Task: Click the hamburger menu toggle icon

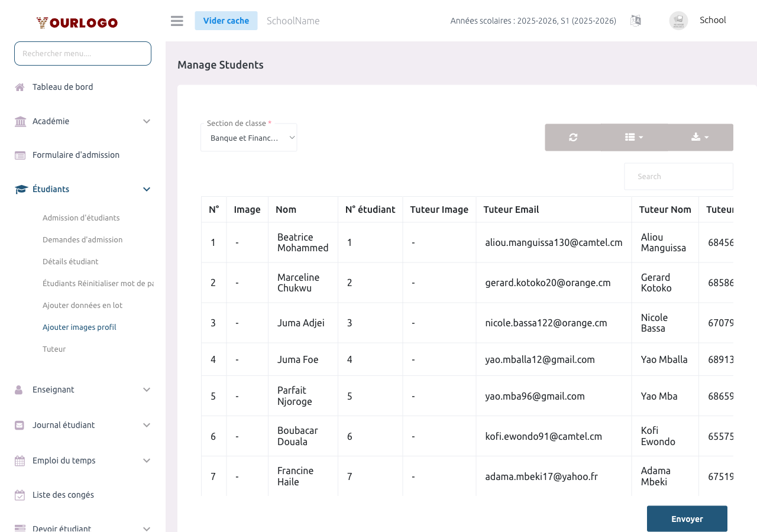Action: 177,21
